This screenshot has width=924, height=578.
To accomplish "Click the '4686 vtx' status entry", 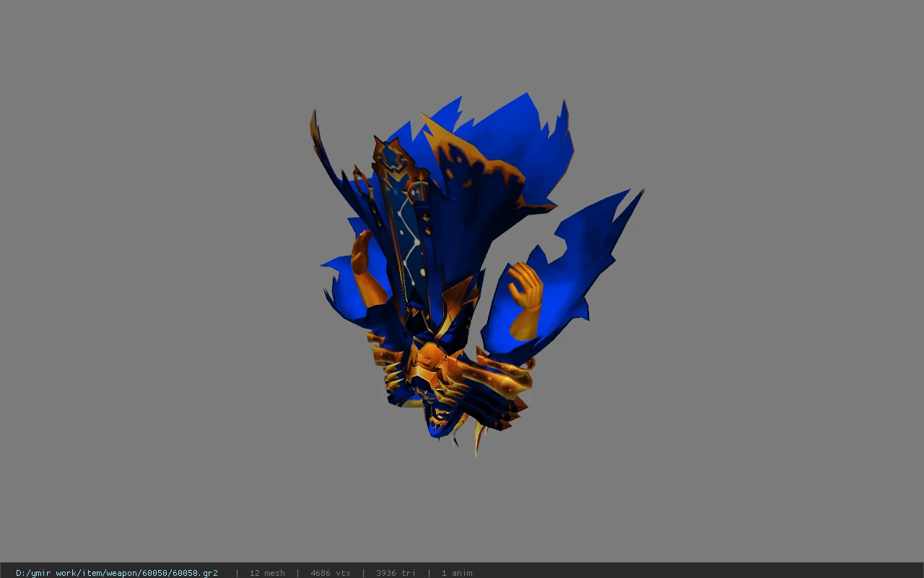I will point(331,573).
